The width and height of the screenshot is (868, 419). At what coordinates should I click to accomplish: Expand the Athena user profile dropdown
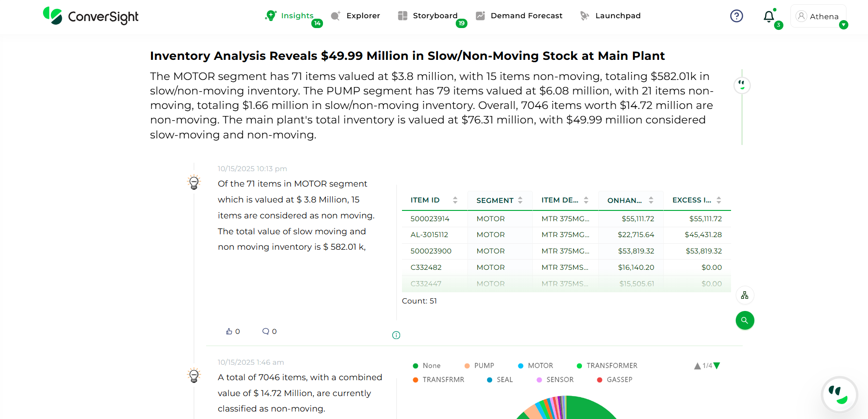click(843, 25)
